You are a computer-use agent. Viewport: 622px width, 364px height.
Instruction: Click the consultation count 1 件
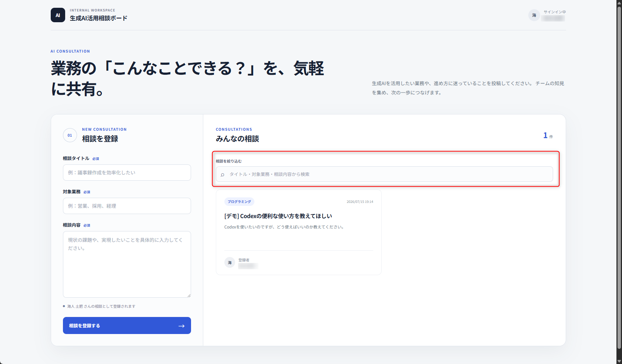point(548,136)
